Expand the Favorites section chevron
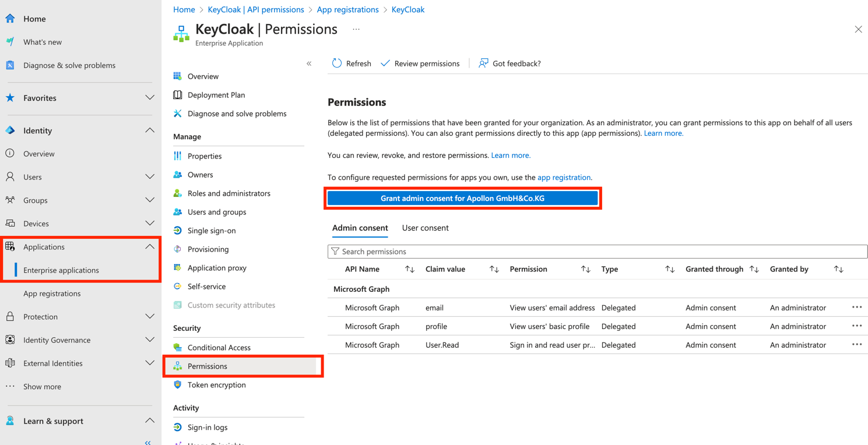 [150, 98]
